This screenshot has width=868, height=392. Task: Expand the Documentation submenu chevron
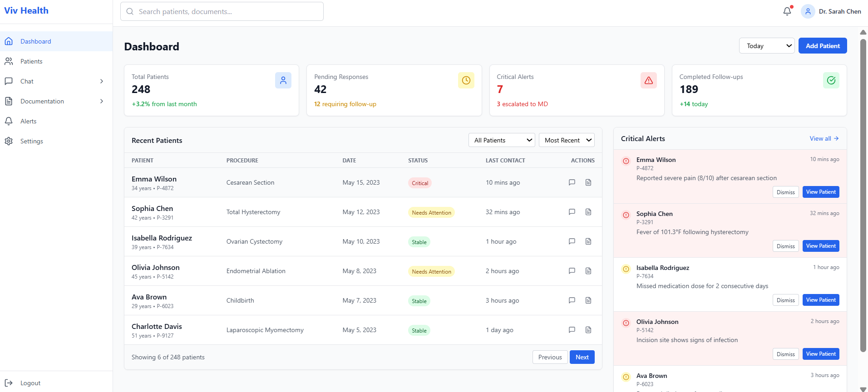click(102, 101)
